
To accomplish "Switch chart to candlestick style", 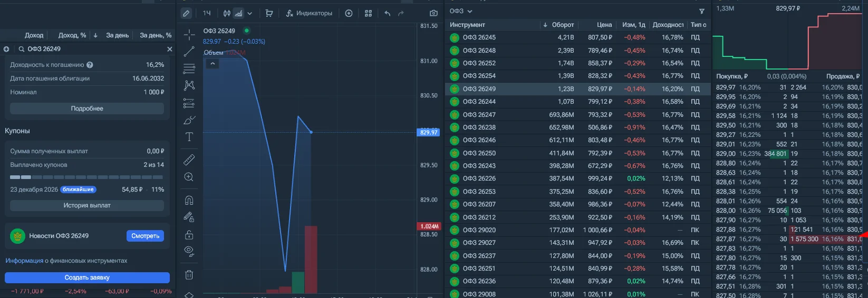I will point(227,13).
